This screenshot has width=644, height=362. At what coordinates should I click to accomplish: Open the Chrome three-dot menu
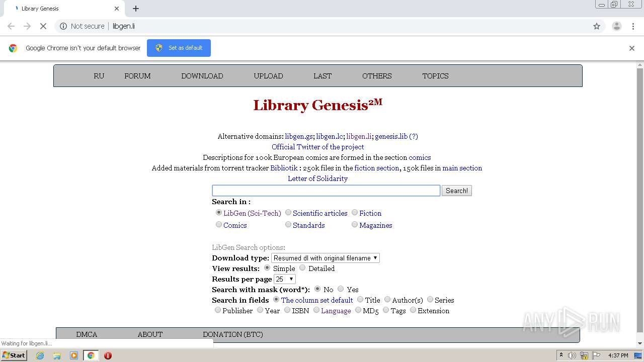pyautogui.click(x=633, y=26)
